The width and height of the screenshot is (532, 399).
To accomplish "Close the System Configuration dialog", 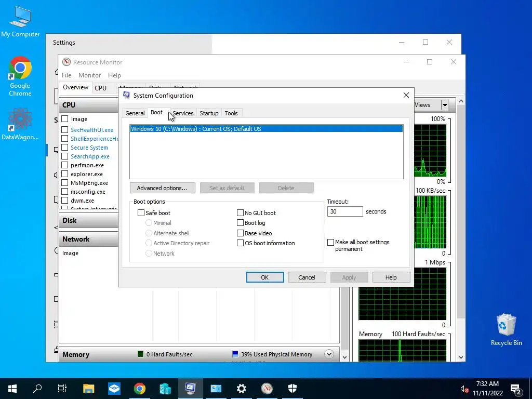I will point(406,96).
